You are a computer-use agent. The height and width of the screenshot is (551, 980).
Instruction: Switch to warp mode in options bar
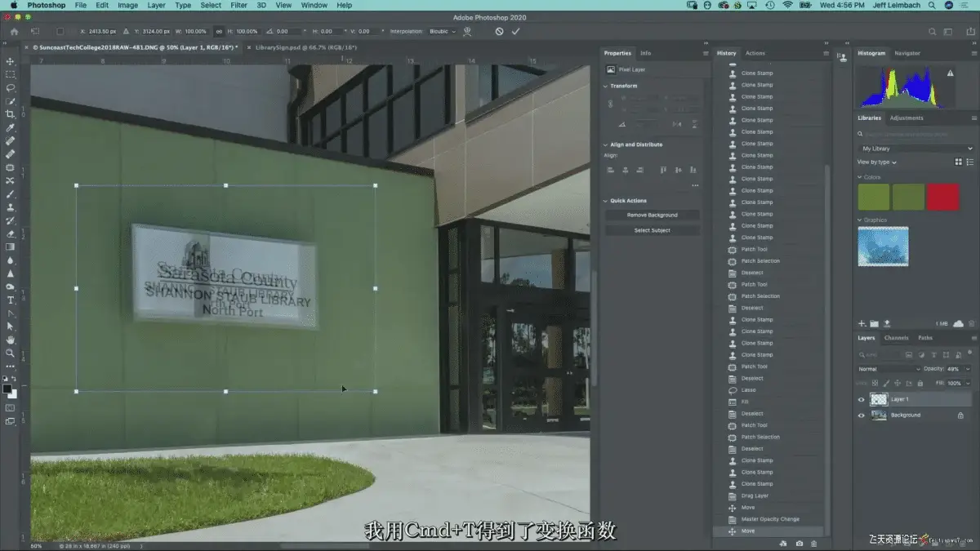[x=468, y=31]
